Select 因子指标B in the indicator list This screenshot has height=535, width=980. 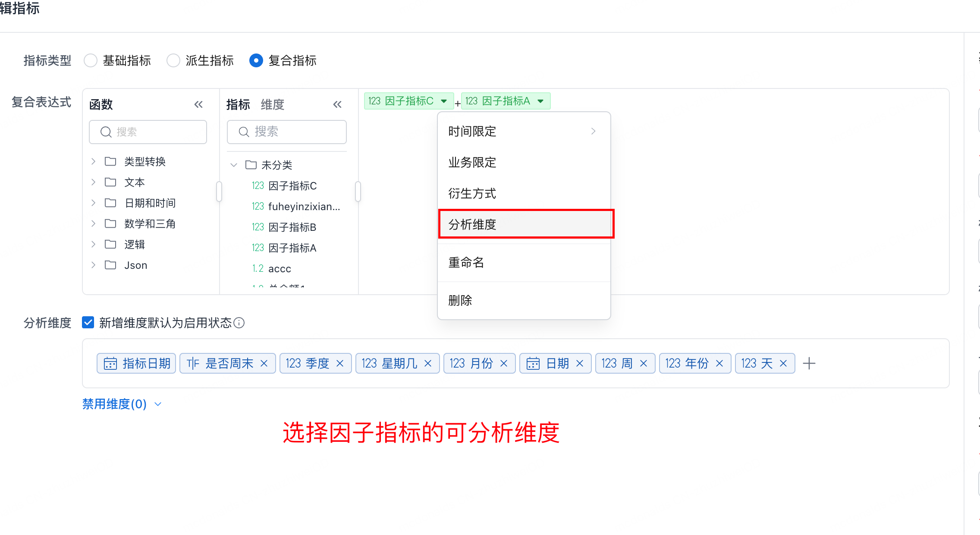292,227
